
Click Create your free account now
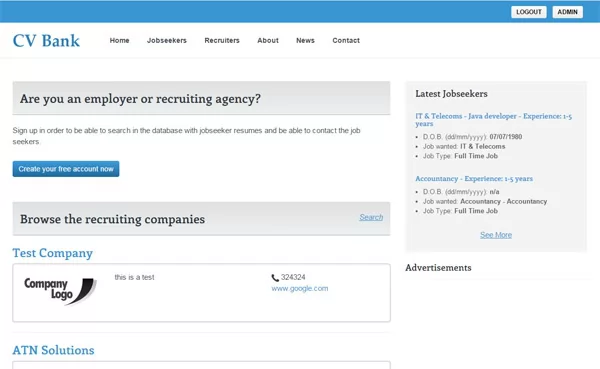click(x=66, y=169)
